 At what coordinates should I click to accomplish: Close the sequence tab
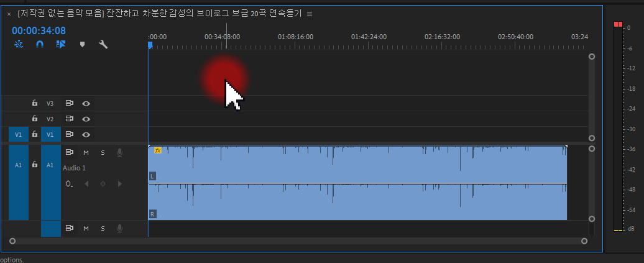click(9, 14)
